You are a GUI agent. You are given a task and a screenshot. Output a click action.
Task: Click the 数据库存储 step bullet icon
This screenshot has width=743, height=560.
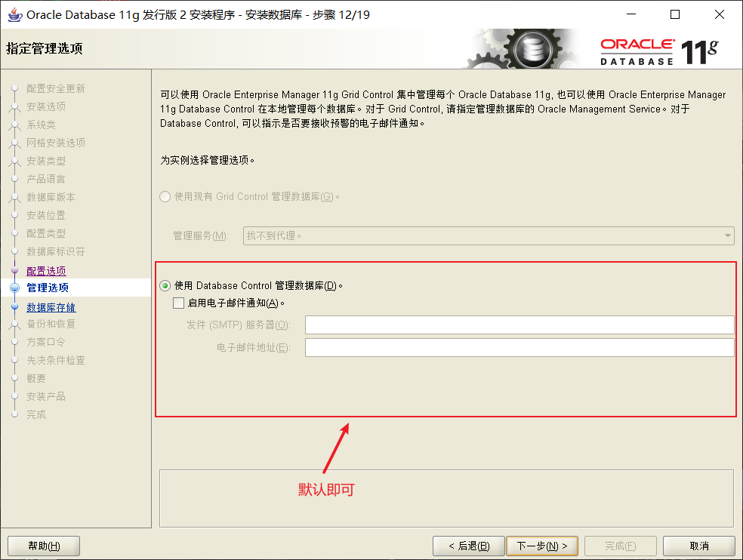(x=14, y=306)
